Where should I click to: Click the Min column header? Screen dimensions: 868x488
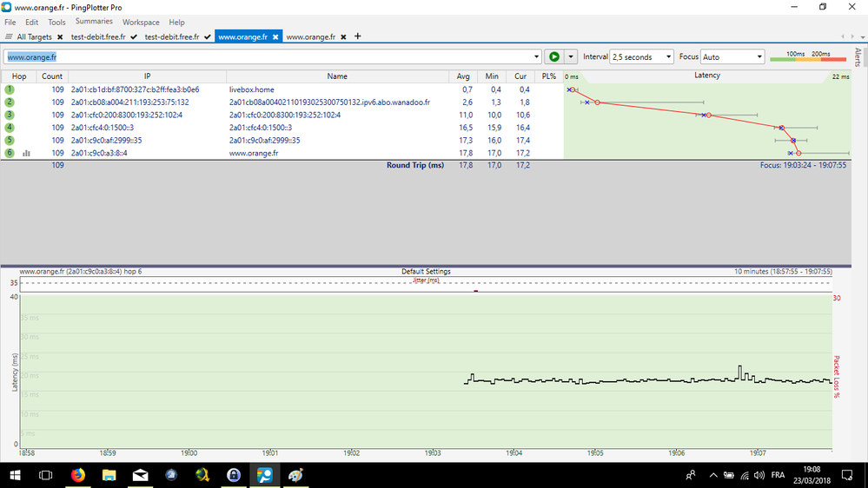point(492,76)
